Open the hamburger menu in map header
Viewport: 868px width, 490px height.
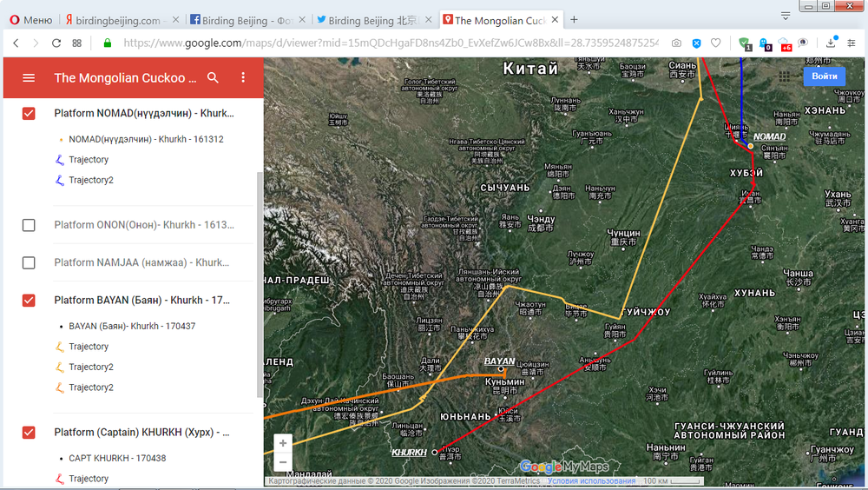pos(29,78)
